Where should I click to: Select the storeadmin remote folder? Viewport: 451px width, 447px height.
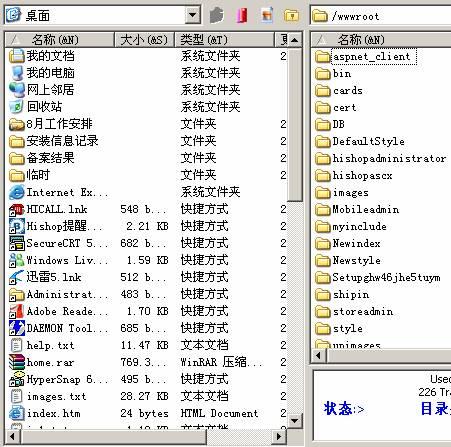coord(354,312)
